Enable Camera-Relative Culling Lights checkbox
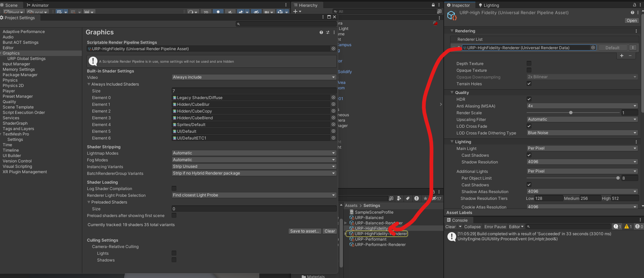644x278 pixels. 174,253
